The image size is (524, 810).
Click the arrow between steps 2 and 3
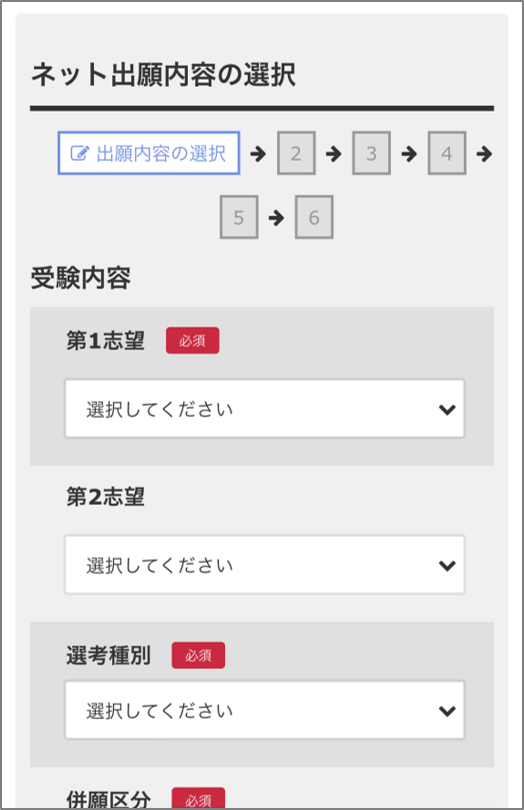tap(334, 153)
